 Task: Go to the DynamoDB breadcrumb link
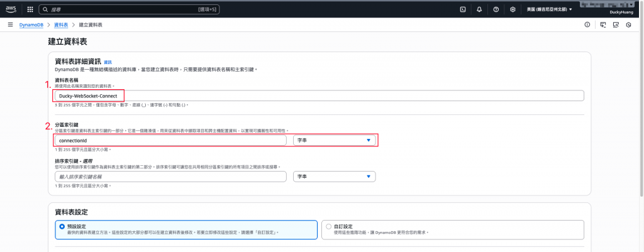click(x=31, y=25)
